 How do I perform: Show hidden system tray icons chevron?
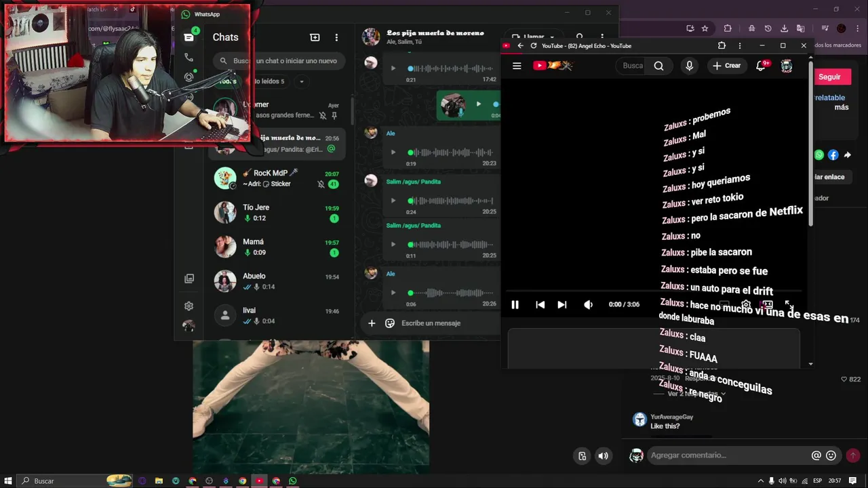coord(760,481)
